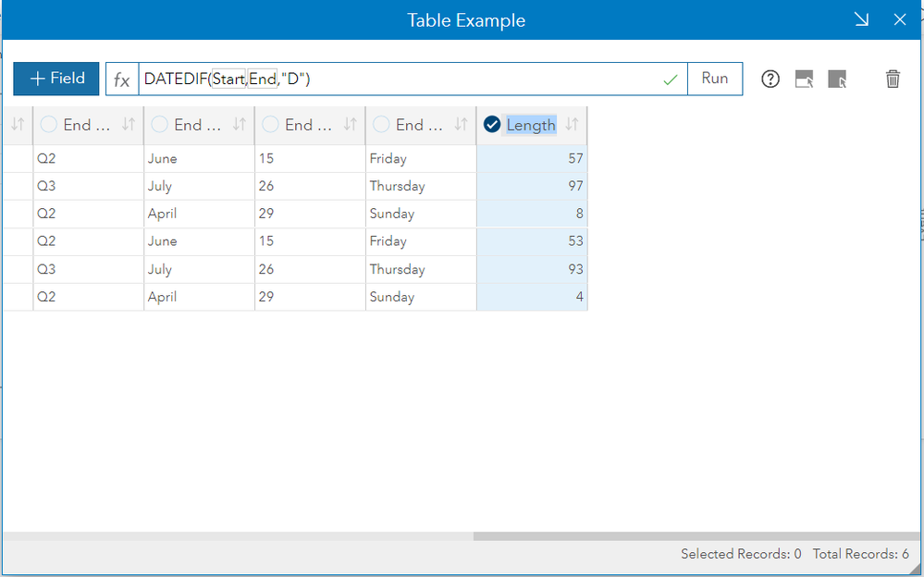This screenshot has width=924, height=577.
Task: Open help via the question mark icon
Action: tap(770, 80)
